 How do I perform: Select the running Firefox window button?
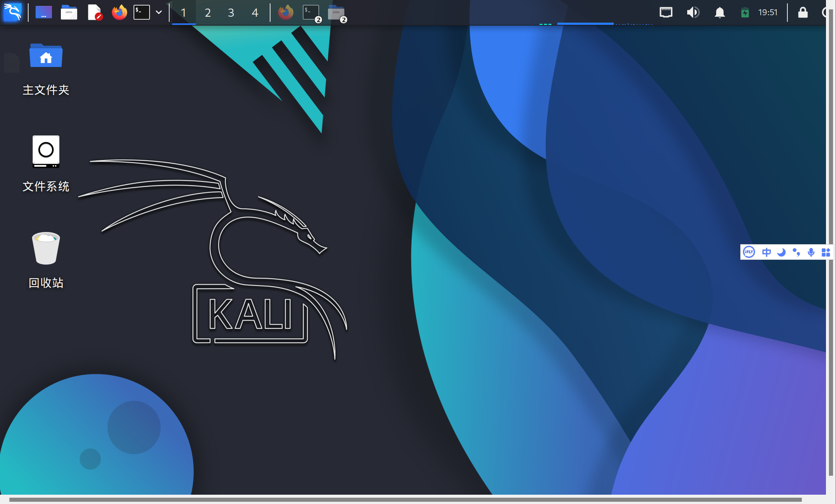286,13
